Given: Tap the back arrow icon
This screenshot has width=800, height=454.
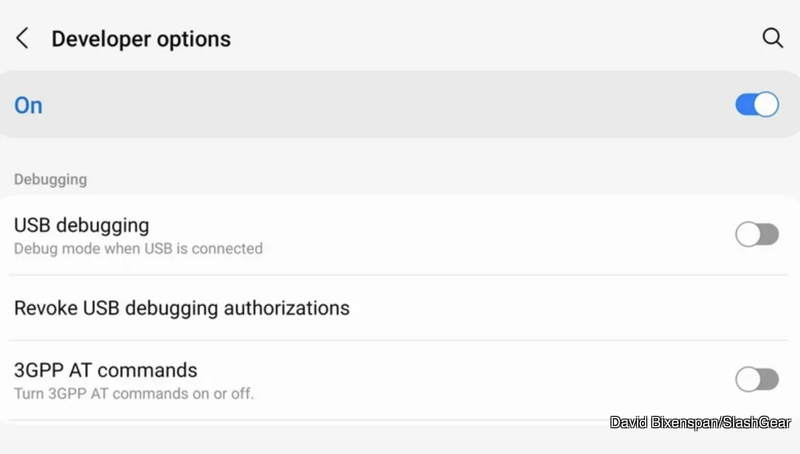Looking at the screenshot, I should click(x=22, y=39).
